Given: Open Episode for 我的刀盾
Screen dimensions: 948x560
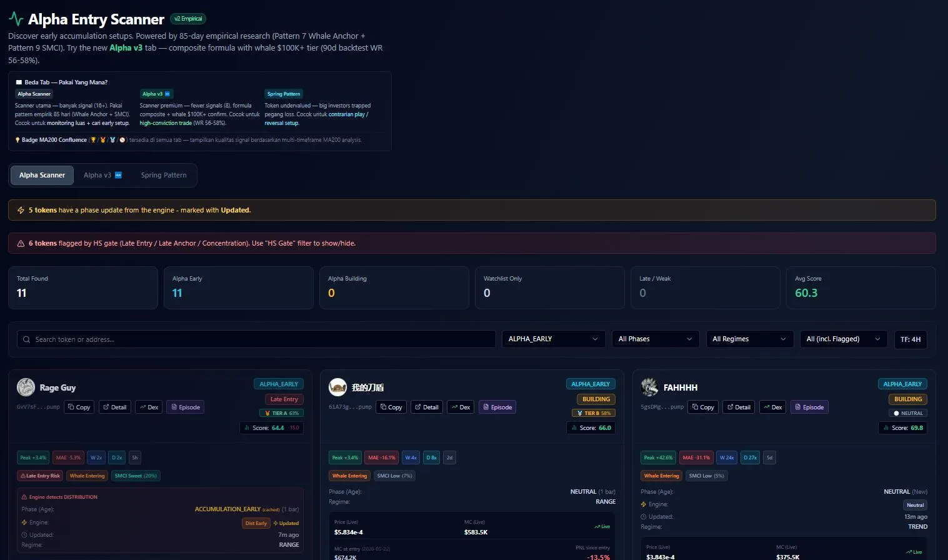Looking at the screenshot, I should coord(497,407).
